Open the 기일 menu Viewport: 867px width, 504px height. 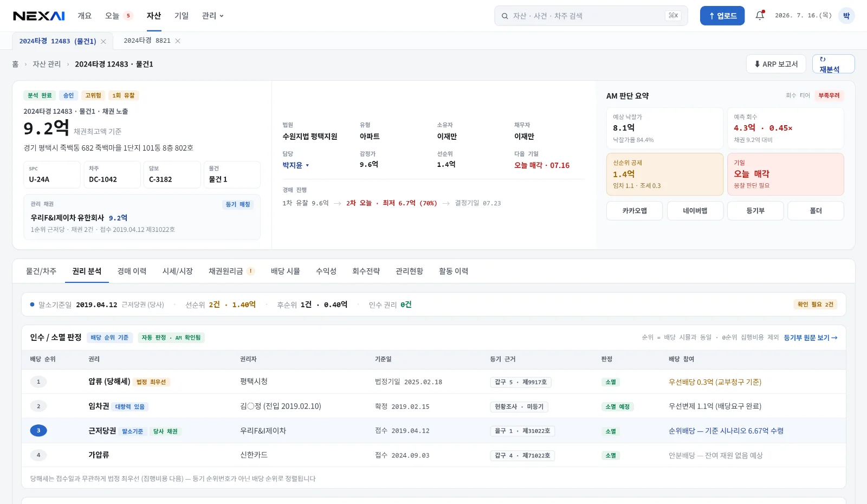pyautogui.click(x=182, y=16)
